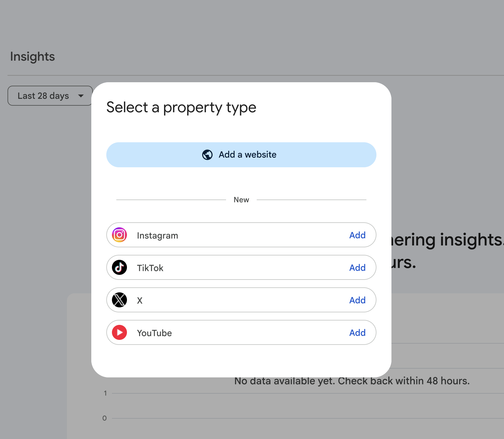
Task: Choose Add a website button
Action: (x=241, y=155)
